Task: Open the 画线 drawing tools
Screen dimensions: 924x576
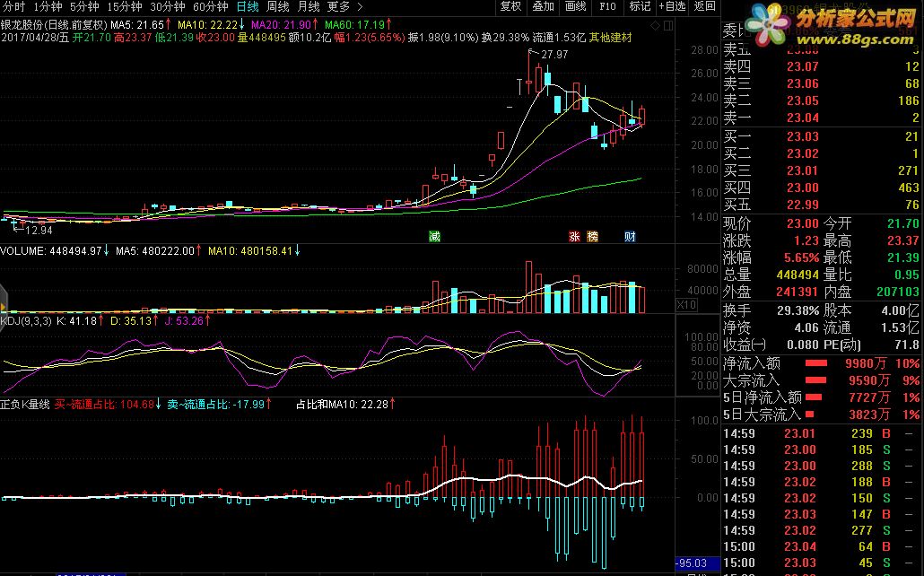Action: click(575, 6)
